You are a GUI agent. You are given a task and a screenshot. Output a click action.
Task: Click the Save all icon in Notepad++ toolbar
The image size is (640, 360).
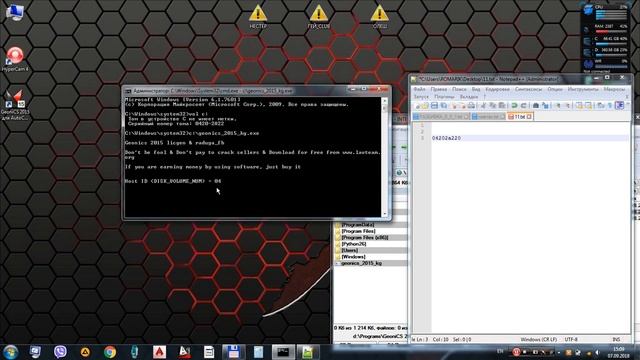click(x=444, y=106)
